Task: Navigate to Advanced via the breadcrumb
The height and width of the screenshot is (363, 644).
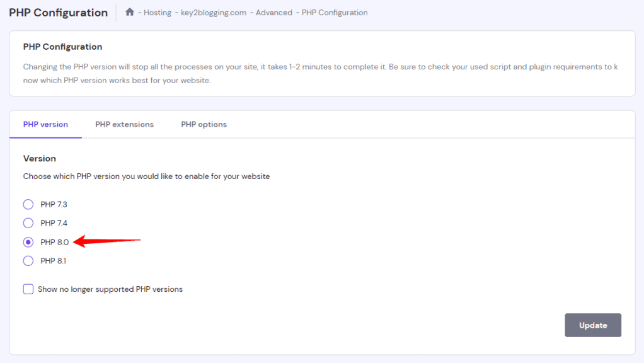Action: tap(273, 12)
